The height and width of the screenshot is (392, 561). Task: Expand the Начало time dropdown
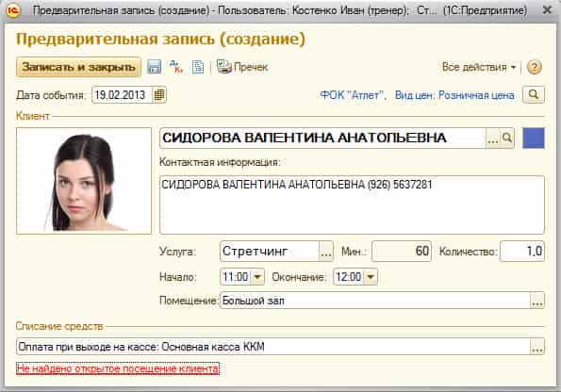[257, 277]
